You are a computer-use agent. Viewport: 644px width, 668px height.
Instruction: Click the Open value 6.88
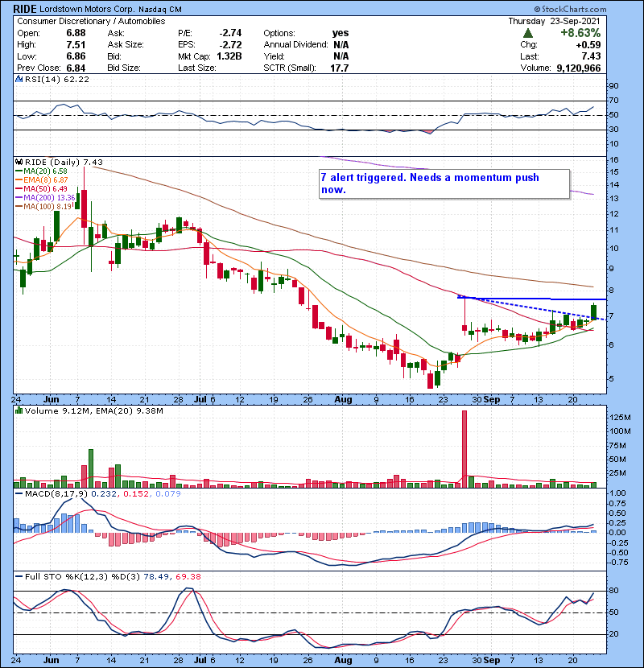[76, 33]
